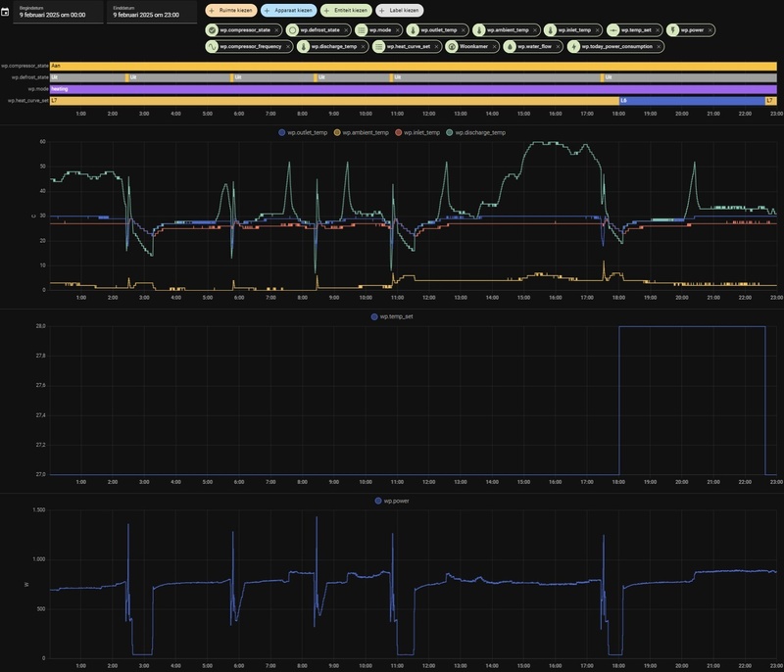Remove the wp.heat_curve_set entity chip

(436, 46)
